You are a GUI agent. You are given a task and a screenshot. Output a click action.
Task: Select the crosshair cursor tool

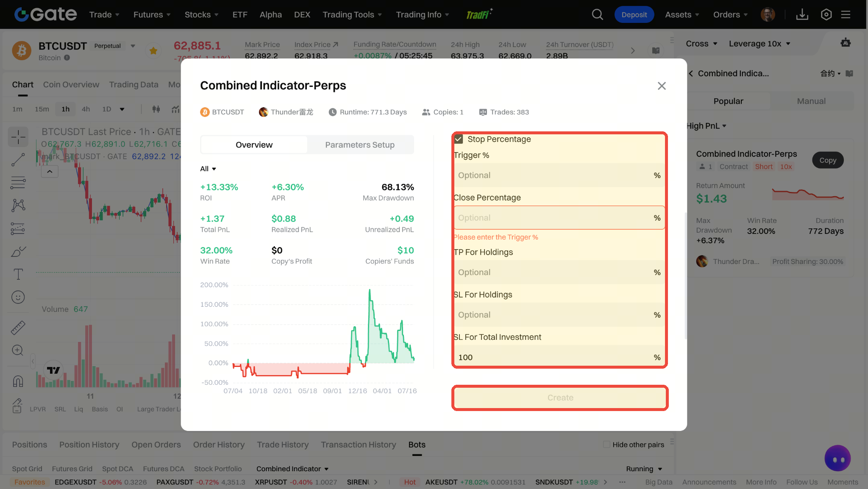click(x=18, y=137)
